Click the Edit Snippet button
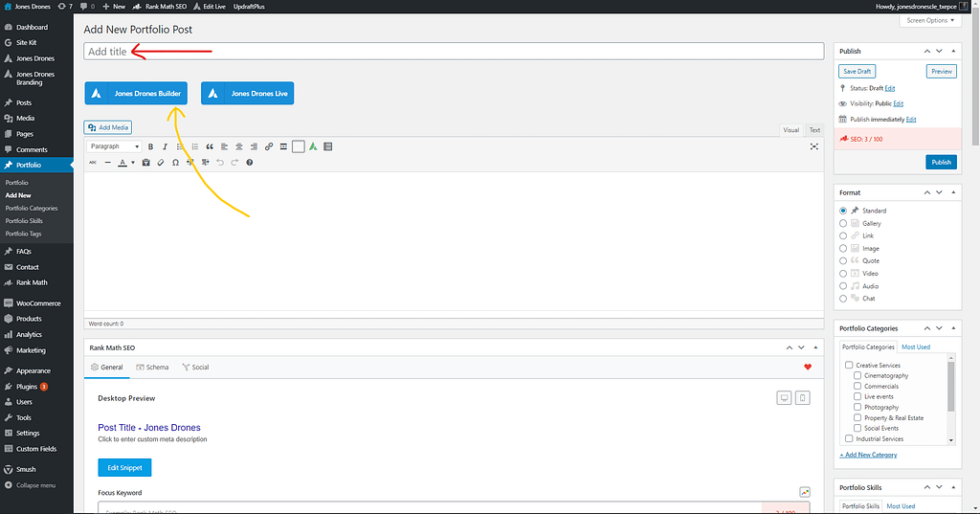The image size is (980, 514). [124, 468]
